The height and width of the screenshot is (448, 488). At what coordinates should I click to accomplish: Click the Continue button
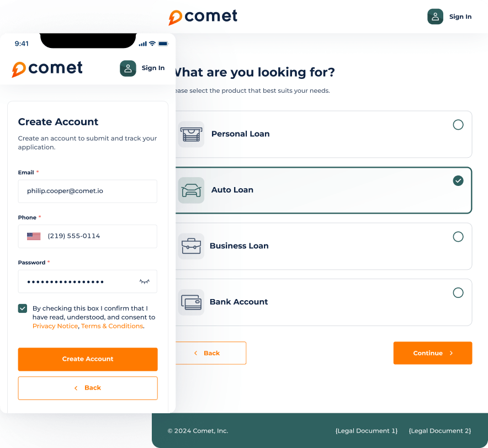(433, 353)
